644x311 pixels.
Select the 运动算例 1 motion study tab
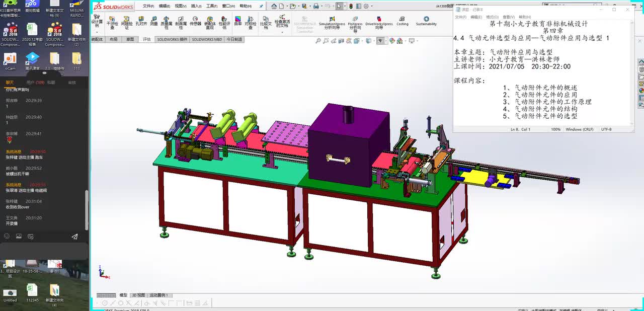point(158,295)
